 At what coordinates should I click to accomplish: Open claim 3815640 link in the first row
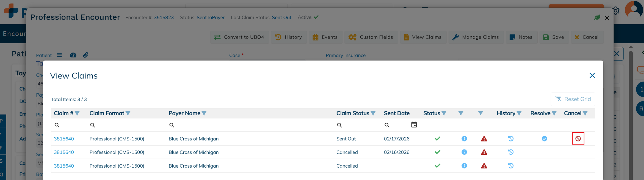pyautogui.click(x=64, y=139)
